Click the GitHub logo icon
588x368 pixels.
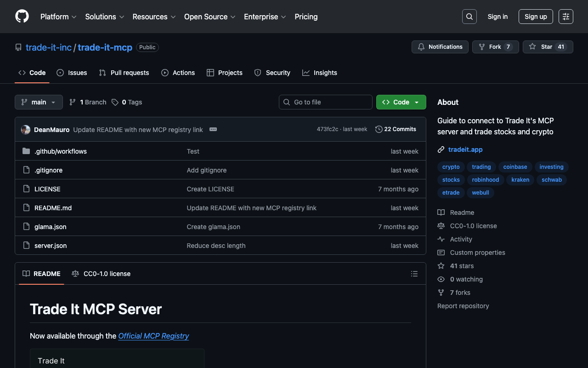(22, 17)
